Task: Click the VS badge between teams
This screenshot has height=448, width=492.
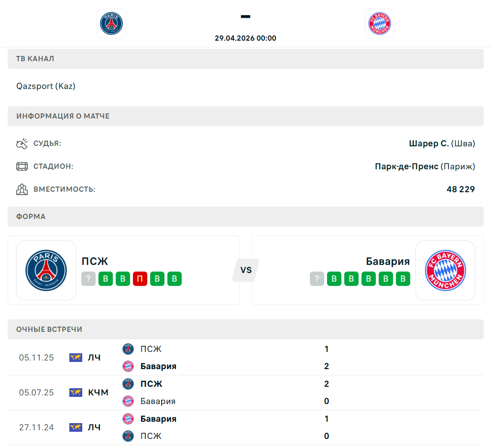Action: click(246, 270)
